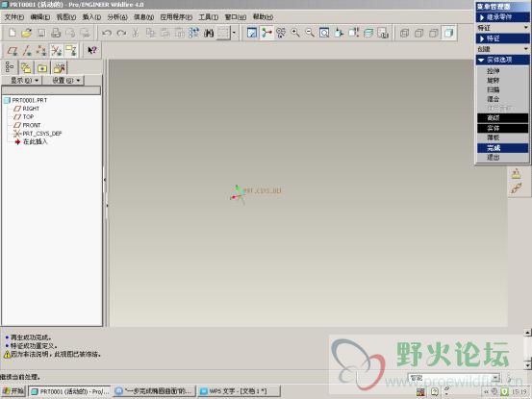
Task: Open the Find binoculars tool
Action: (209, 33)
